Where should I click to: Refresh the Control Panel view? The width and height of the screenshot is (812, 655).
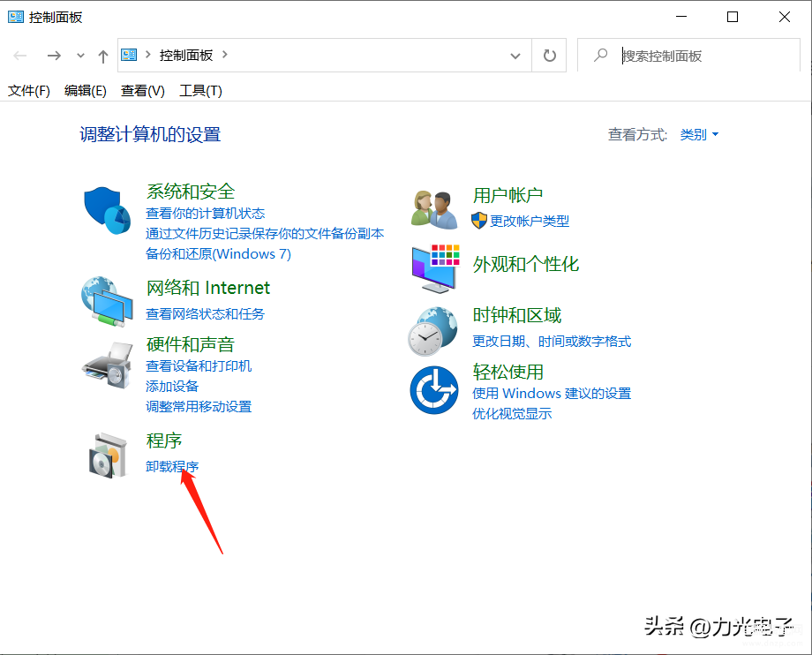pyautogui.click(x=550, y=56)
